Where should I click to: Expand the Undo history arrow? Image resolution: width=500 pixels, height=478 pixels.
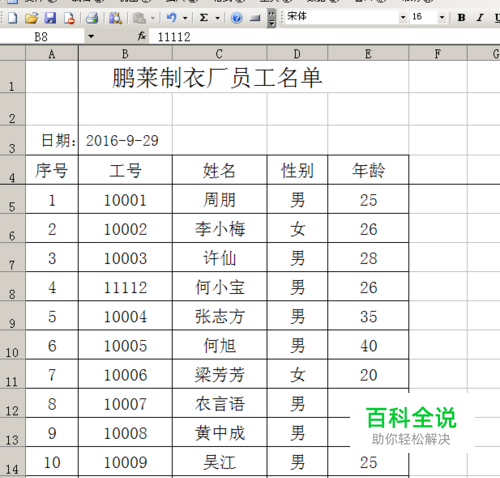coord(185,18)
